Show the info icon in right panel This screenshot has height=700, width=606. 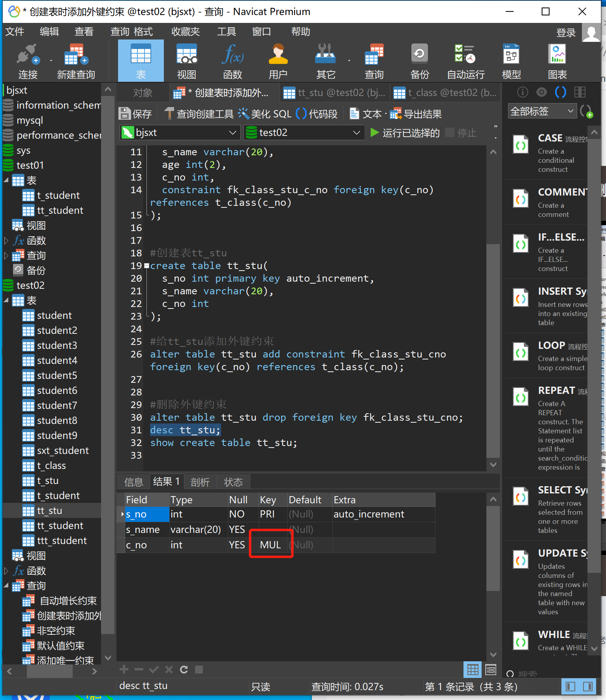pyautogui.click(x=522, y=92)
